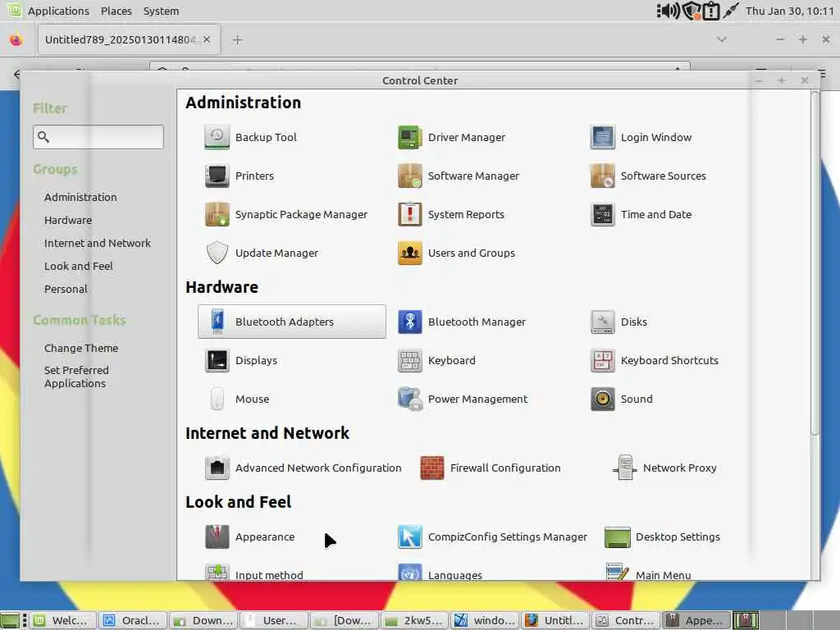Open the Applications menu
The width and height of the screenshot is (840, 630).
[x=58, y=11]
